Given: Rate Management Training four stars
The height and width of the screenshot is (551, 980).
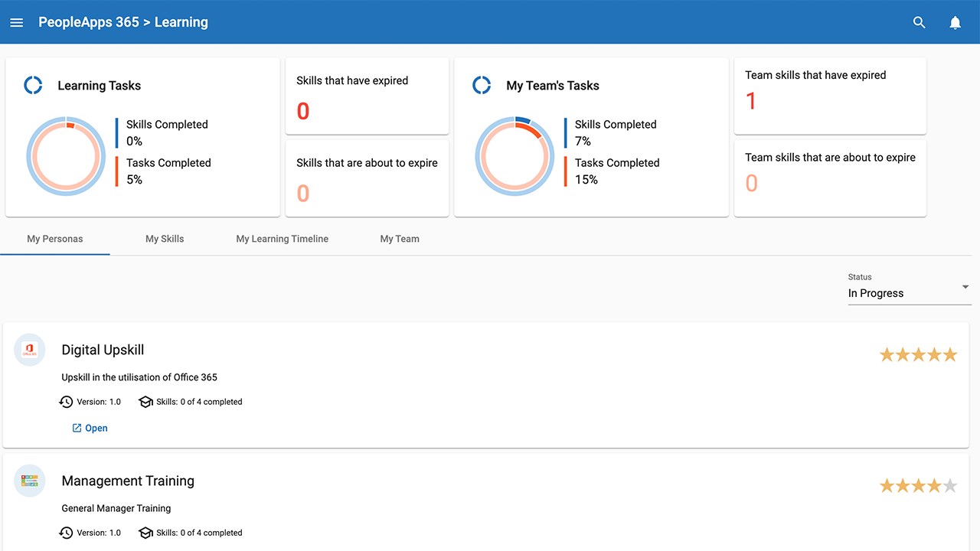Looking at the screenshot, I should (934, 485).
